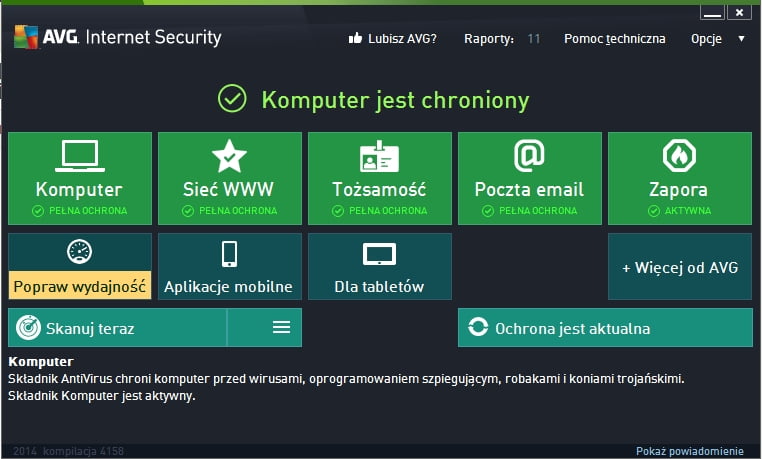
Task: Click the tablet icon for Dla tabletów
Action: click(x=379, y=255)
